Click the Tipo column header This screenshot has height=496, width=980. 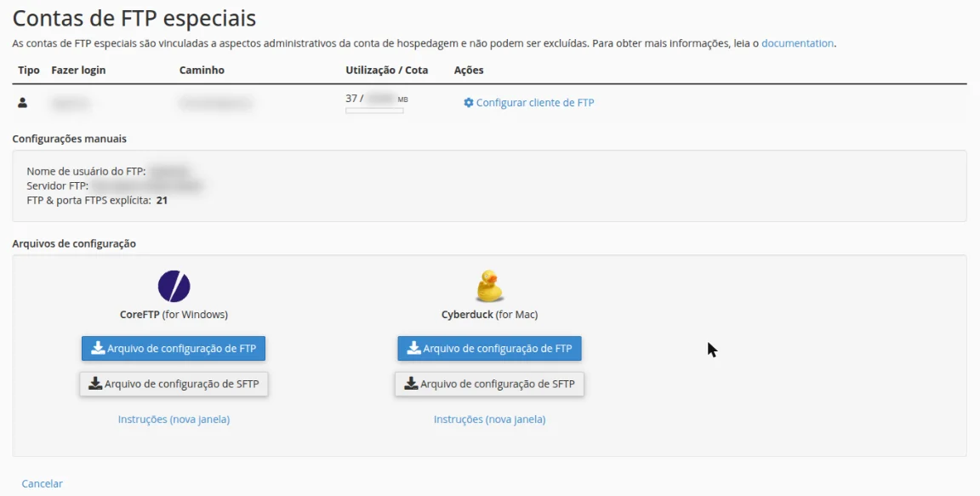click(x=29, y=70)
